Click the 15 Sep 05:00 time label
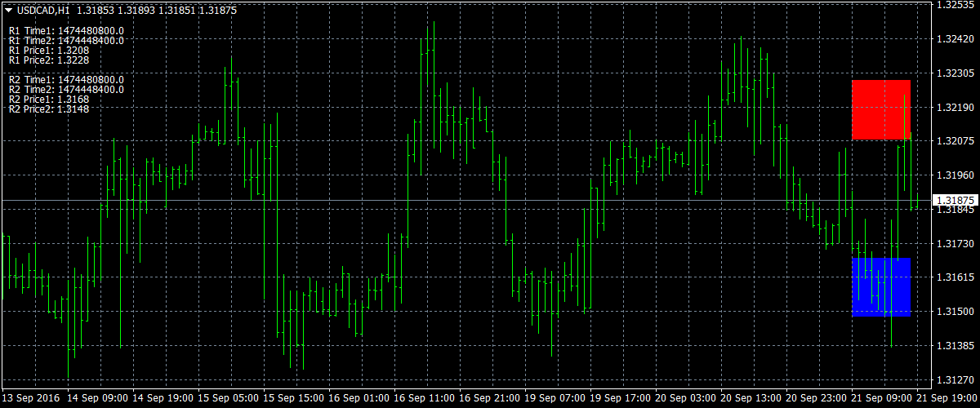Viewport: 980px width, 408px height. tap(228, 398)
